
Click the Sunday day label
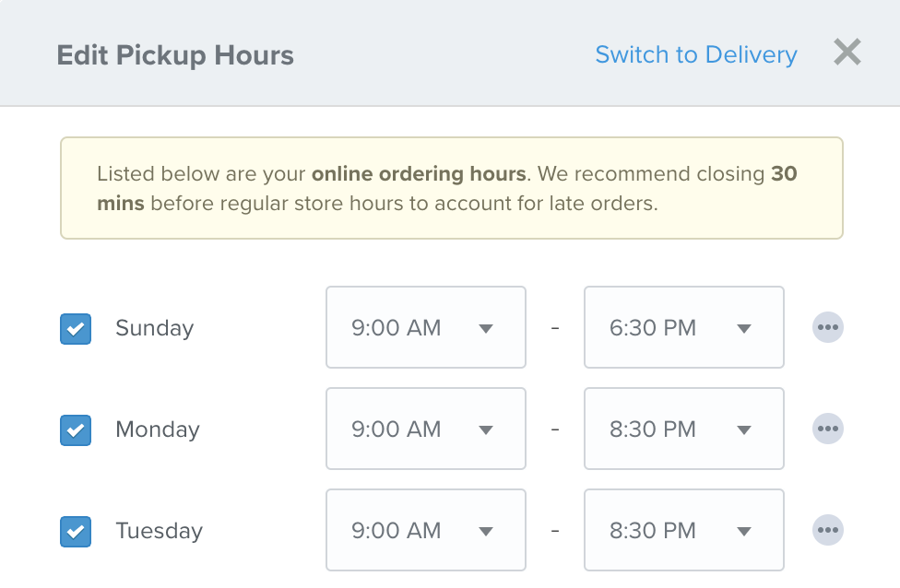click(154, 328)
